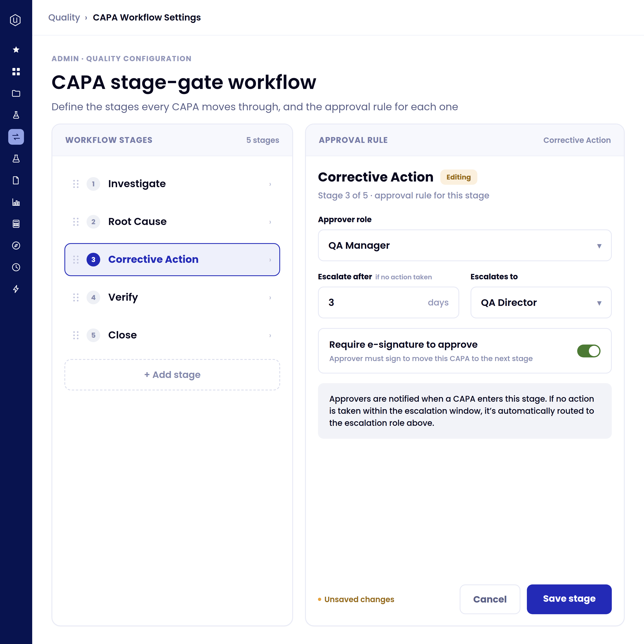Select the highlighted workflow arrows icon
This screenshot has height=644, width=644.
(16, 137)
